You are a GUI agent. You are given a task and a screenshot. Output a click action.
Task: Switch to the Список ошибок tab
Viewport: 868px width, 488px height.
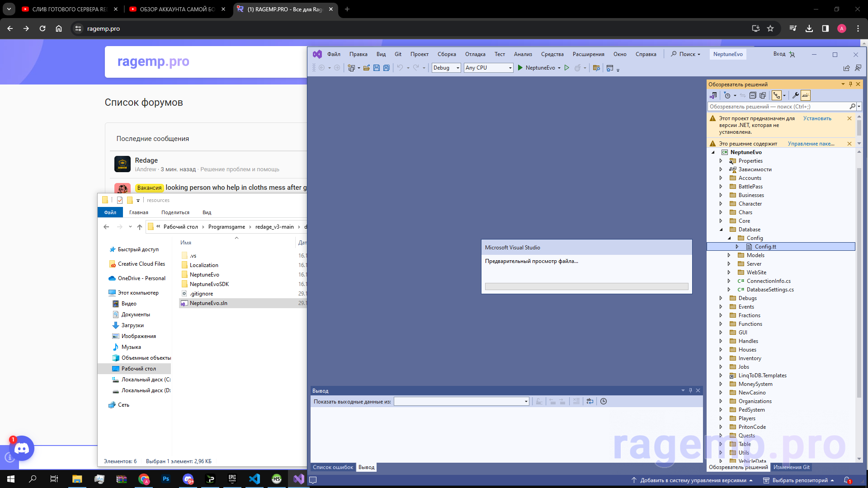click(333, 467)
